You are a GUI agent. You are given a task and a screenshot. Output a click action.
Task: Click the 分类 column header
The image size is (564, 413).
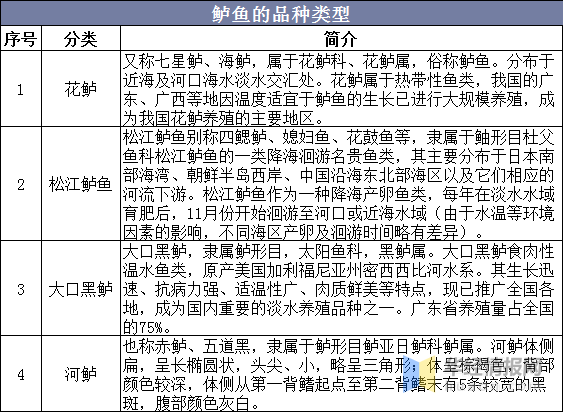(81, 38)
